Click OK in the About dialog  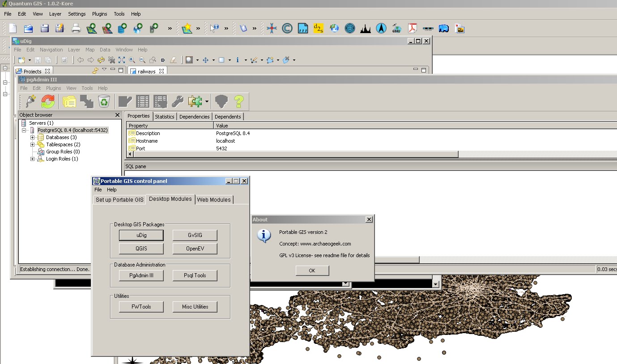point(312,271)
